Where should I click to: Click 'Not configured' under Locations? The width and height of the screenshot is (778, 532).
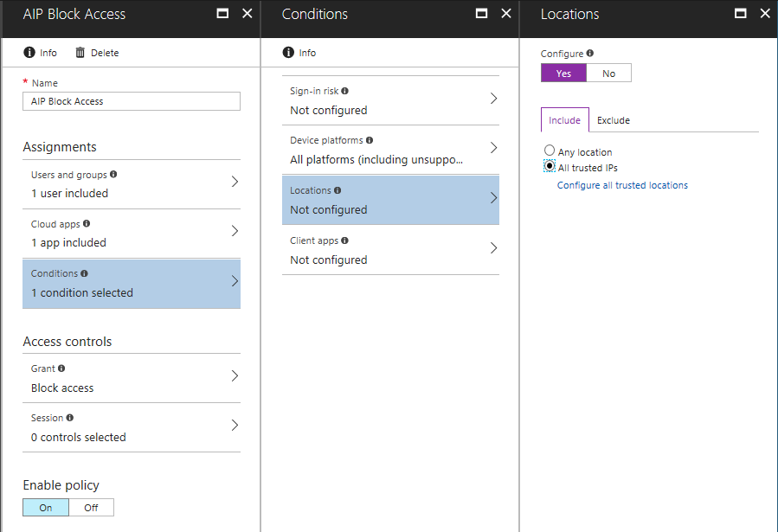[x=329, y=209]
